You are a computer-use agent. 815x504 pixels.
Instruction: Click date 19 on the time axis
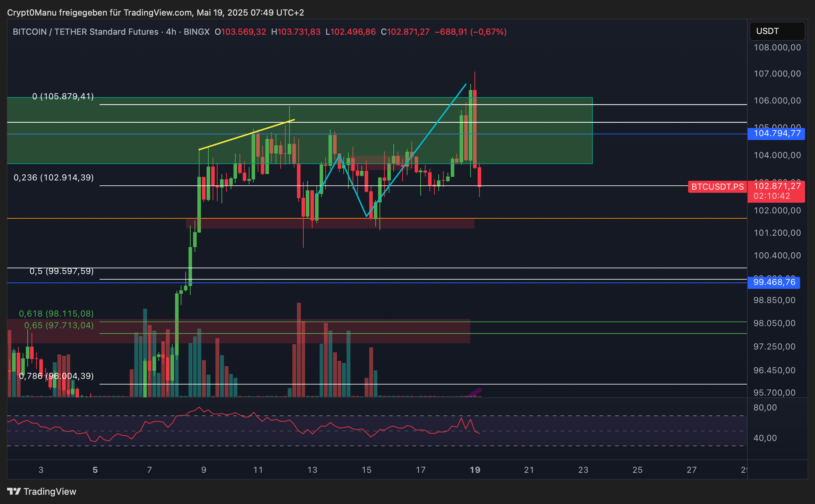click(475, 470)
